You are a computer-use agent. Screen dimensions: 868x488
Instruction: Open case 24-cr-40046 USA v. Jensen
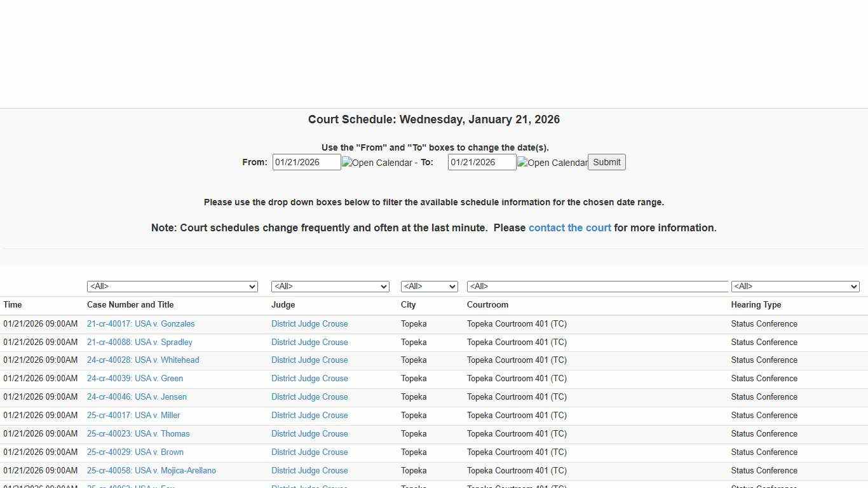[x=137, y=396]
